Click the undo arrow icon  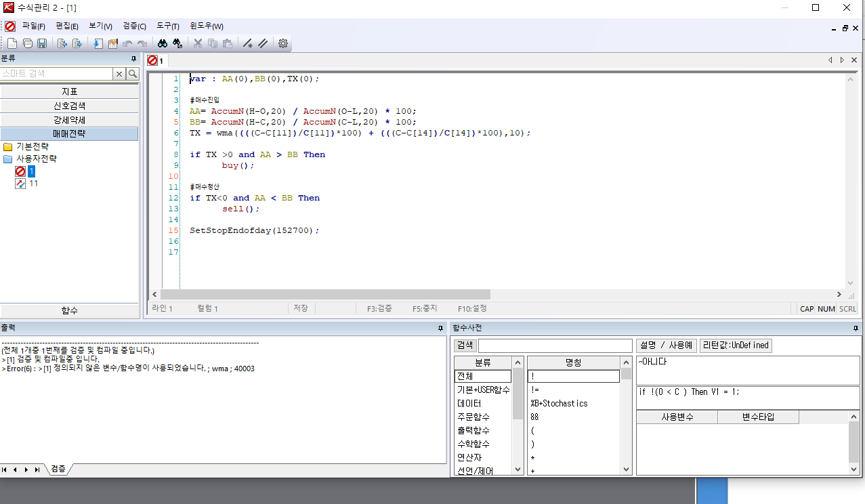pos(127,43)
